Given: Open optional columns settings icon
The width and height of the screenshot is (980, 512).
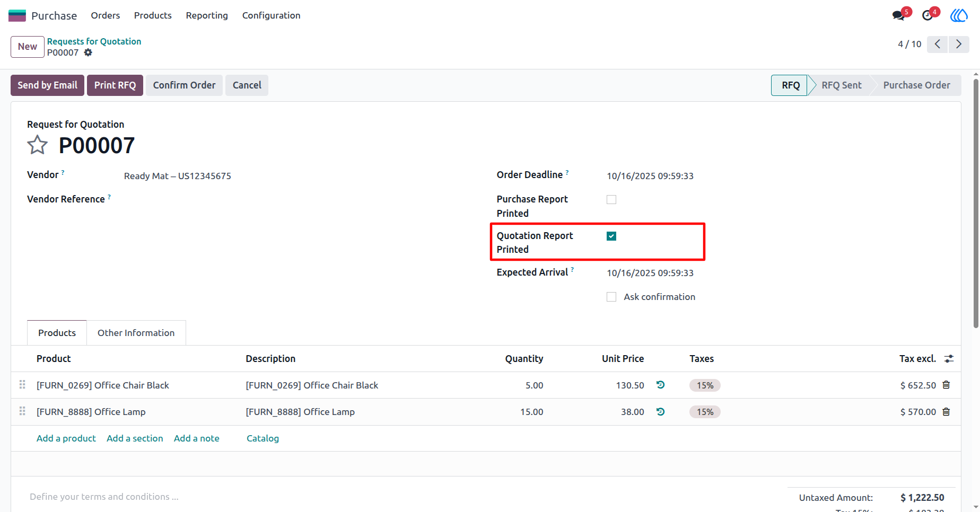Looking at the screenshot, I should [x=949, y=359].
